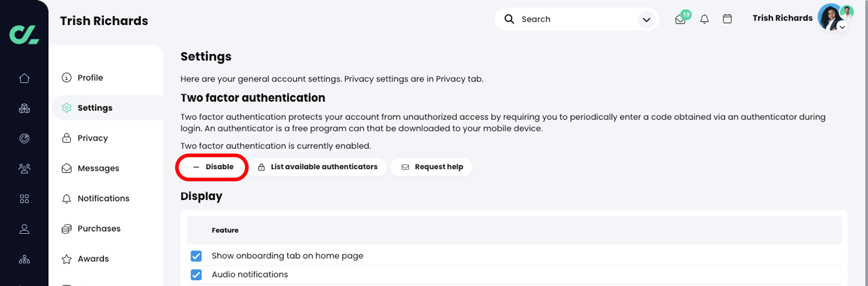Viewport: 868px width, 286px height.
Task: Expand the chevron under profile avatar
Action: (842, 26)
